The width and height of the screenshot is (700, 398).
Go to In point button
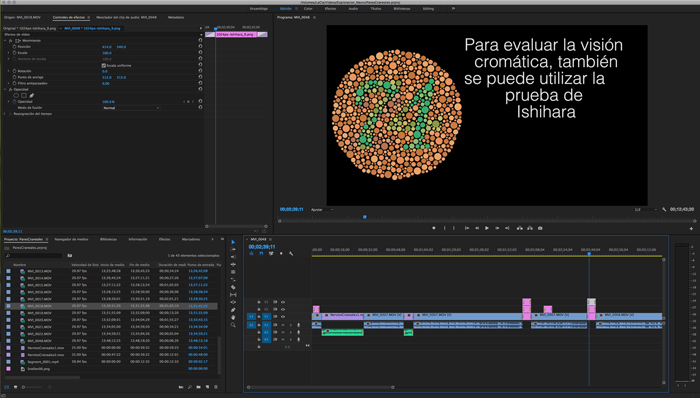(467, 228)
